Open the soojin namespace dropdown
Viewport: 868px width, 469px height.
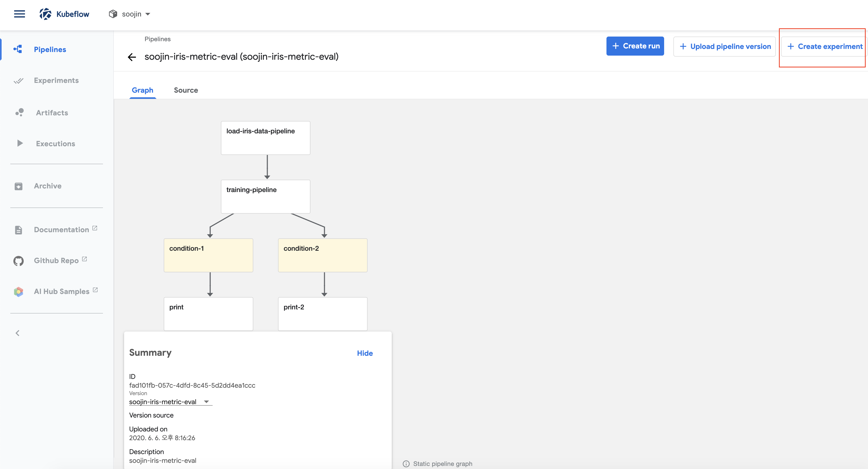[130, 14]
